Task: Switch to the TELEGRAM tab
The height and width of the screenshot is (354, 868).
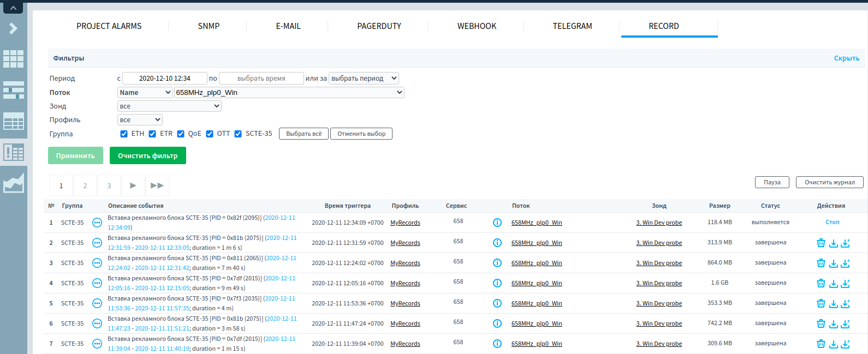Action: click(x=572, y=26)
